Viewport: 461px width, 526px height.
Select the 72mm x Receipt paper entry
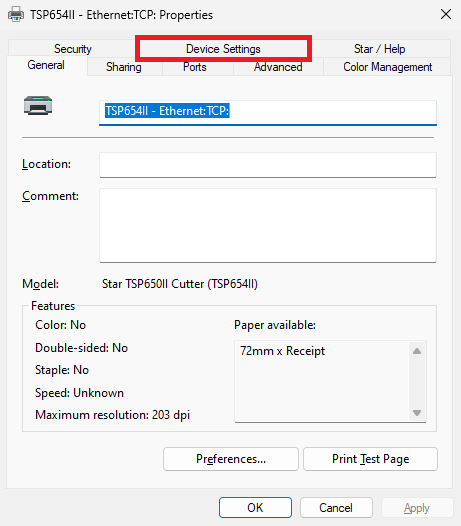click(x=283, y=351)
